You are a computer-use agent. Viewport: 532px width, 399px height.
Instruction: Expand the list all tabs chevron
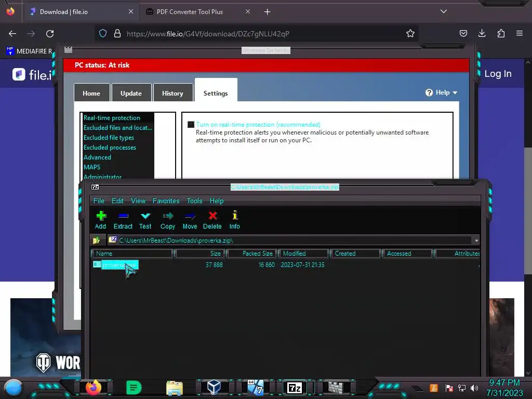444,11
